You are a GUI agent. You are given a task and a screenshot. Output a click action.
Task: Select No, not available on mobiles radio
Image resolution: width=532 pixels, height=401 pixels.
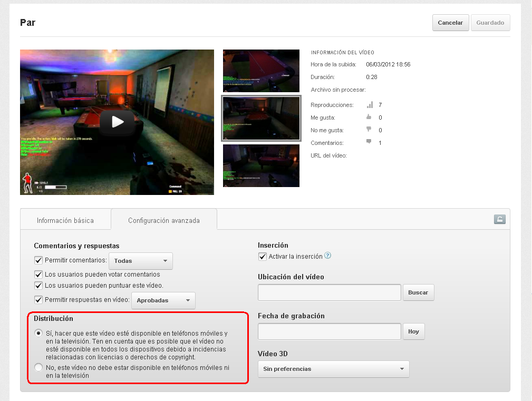(38, 367)
